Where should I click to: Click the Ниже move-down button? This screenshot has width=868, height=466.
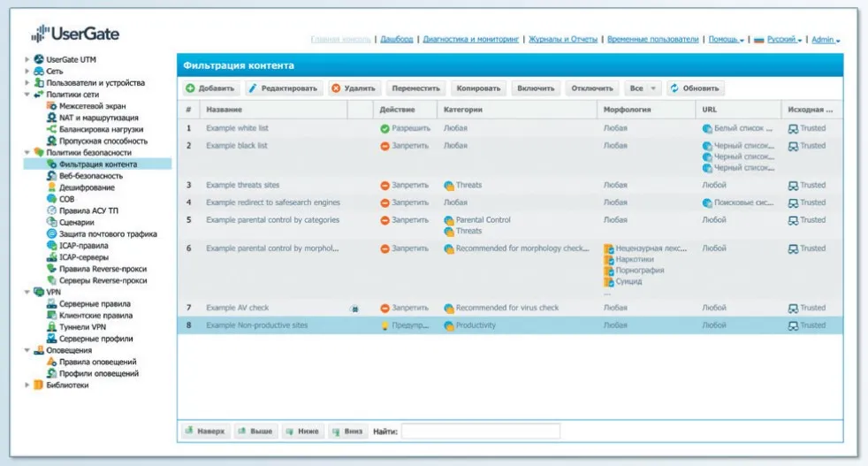302,432
